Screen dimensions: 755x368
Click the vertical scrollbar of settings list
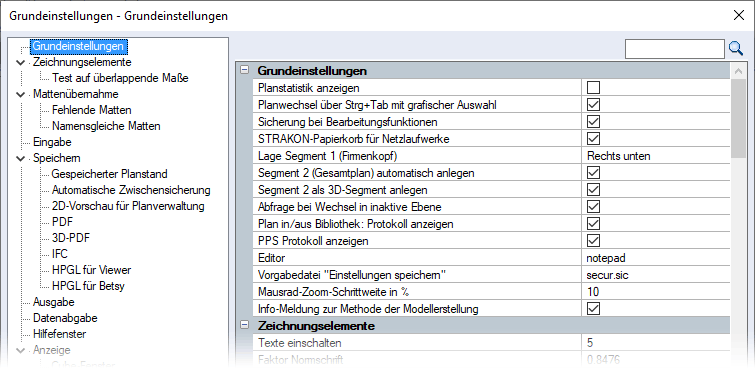[x=738, y=118]
